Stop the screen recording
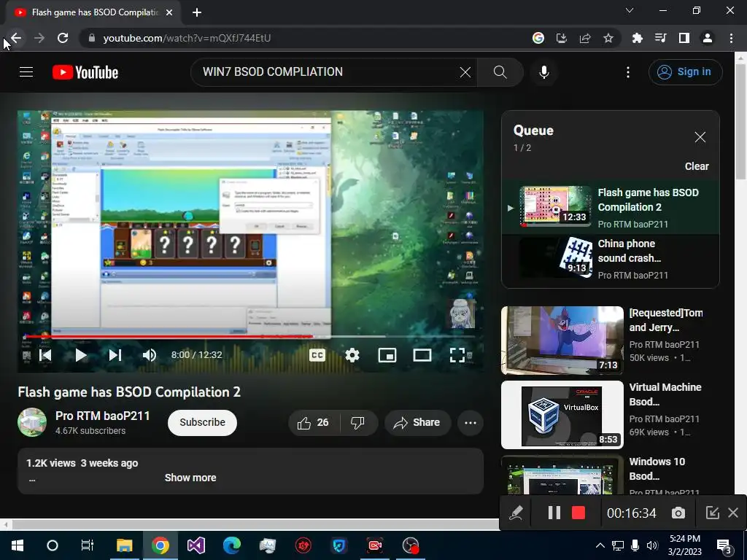This screenshot has width=747, height=560. (578, 513)
